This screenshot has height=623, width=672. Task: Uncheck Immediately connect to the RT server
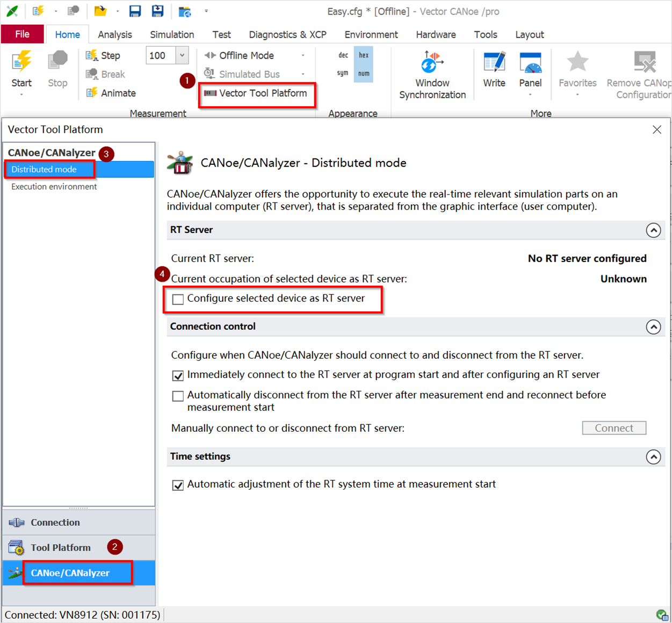(178, 375)
